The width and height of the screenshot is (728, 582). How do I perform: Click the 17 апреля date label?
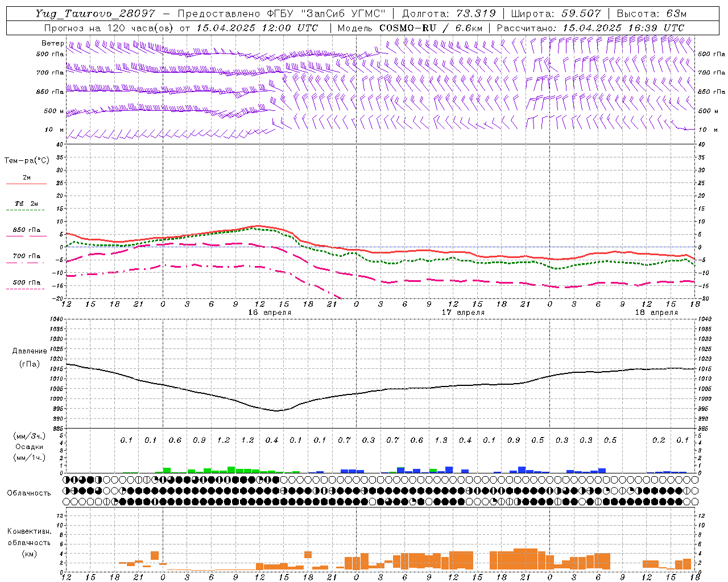tap(464, 313)
